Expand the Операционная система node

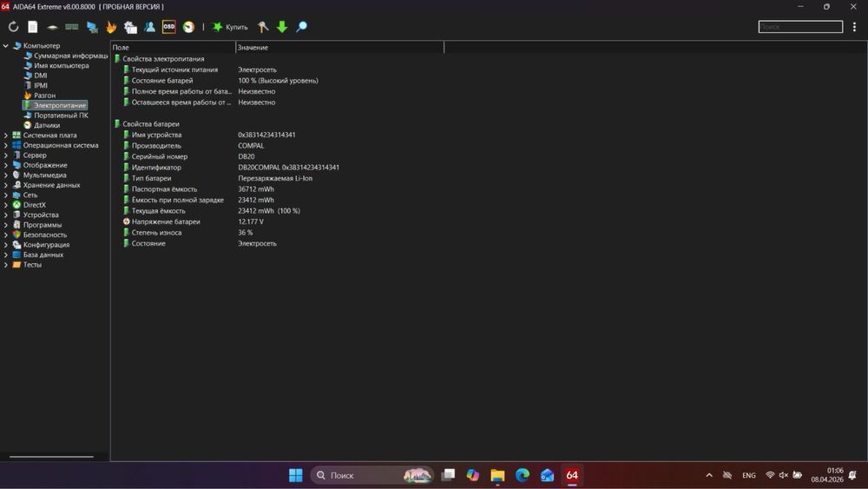point(6,145)
